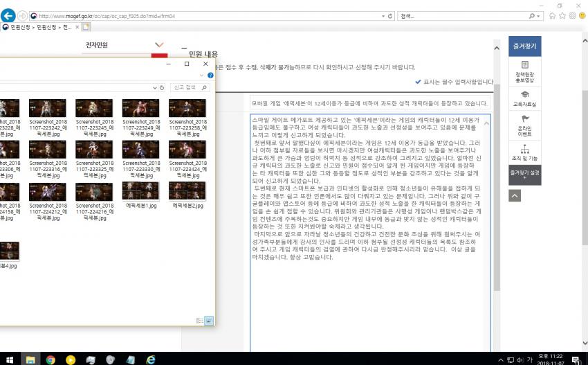Screen dimensions: 588x365
Task: Select Screenshot_2018 1107-223258 image file
Action: coord(187,118)
